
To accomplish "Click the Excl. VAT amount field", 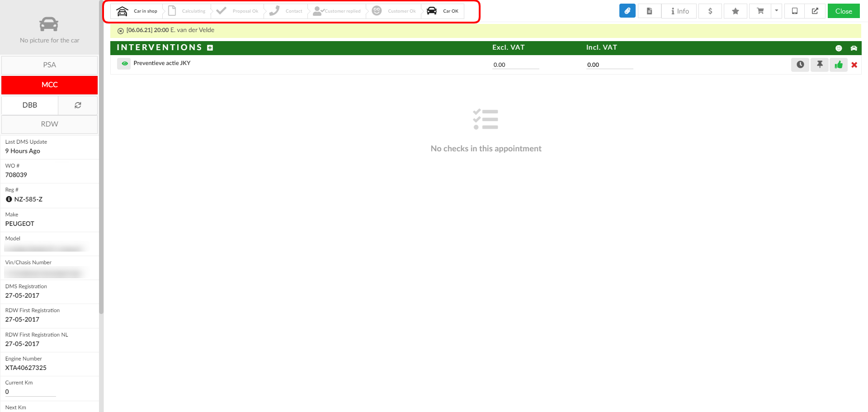I will 515,65.
